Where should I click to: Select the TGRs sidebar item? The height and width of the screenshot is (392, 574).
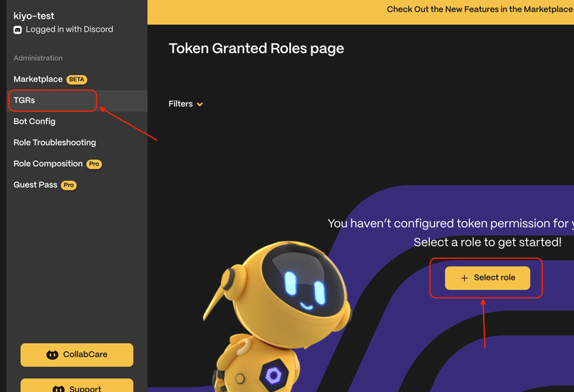[x=77, y=100]
